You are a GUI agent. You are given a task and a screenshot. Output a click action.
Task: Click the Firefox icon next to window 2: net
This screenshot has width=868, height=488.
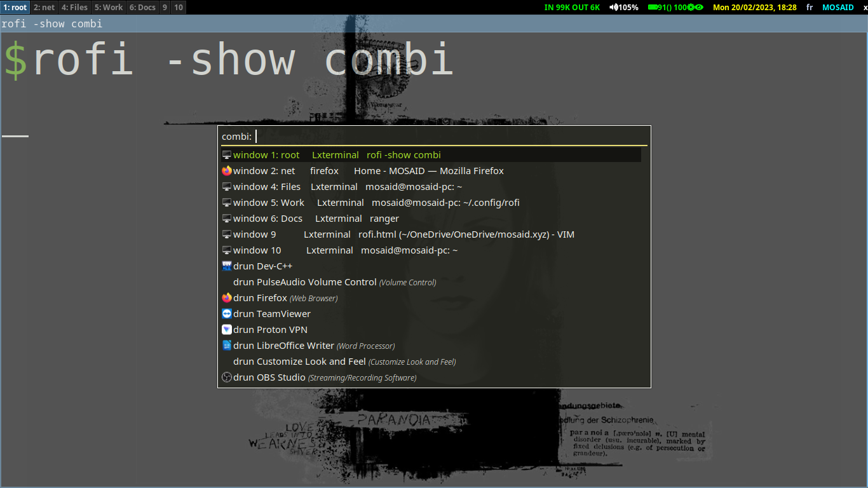click(x=227, y=171)
